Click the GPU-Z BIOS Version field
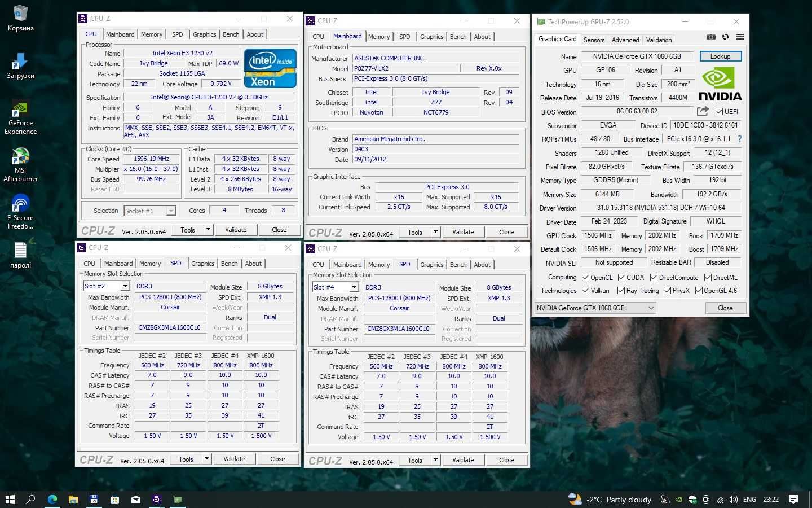812x508 pixels. pos(637,111)
